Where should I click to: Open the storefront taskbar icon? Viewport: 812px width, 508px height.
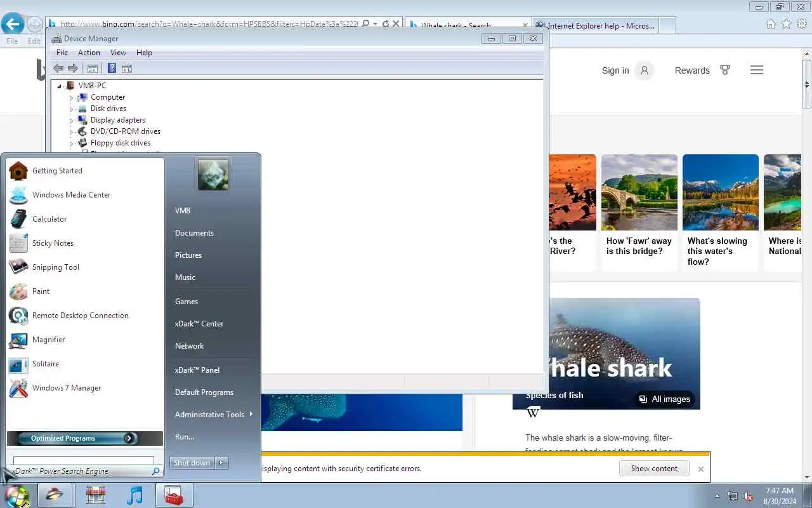(x=95, y=495)
